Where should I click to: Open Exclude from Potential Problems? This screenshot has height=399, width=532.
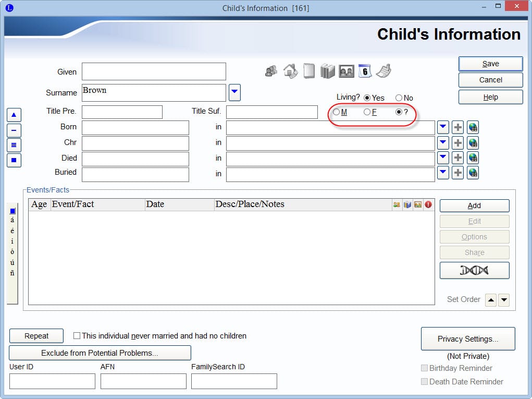pyautogui.click(x=100, y=353)
